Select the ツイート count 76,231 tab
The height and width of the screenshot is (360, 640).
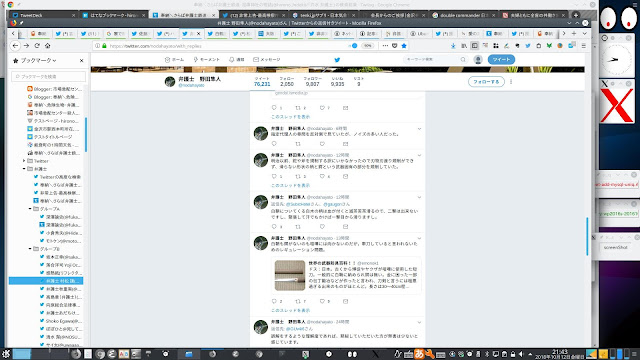[262, 81]
